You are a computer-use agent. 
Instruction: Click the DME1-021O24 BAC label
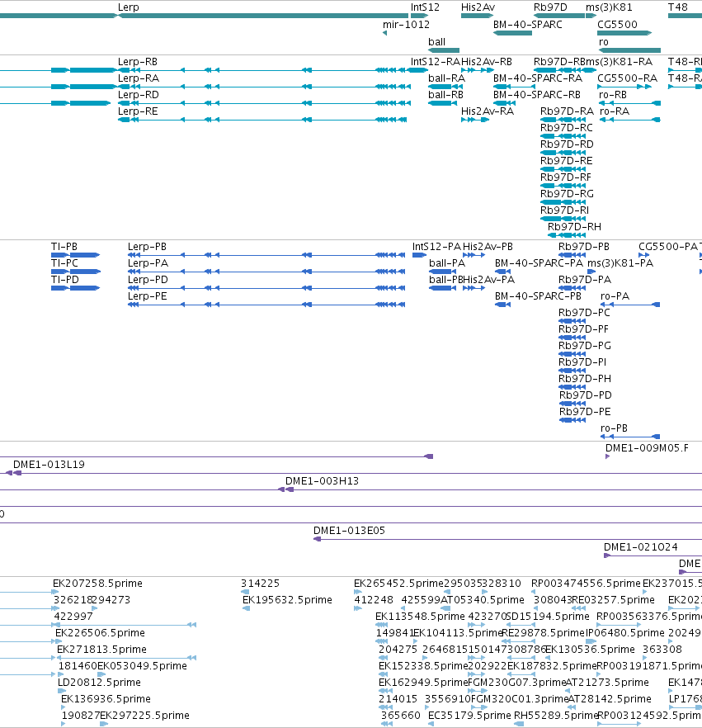pos(641,547)
